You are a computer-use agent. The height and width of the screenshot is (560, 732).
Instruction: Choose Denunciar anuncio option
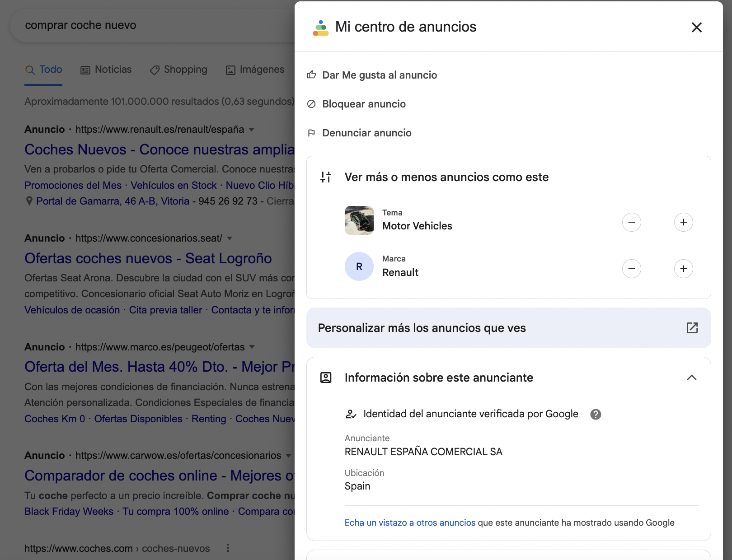tap(366, 133)
